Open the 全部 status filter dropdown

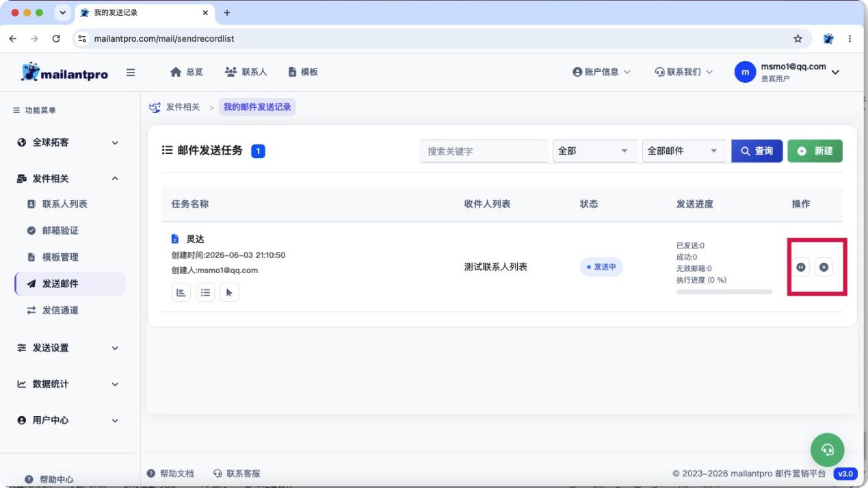[594, 151]
